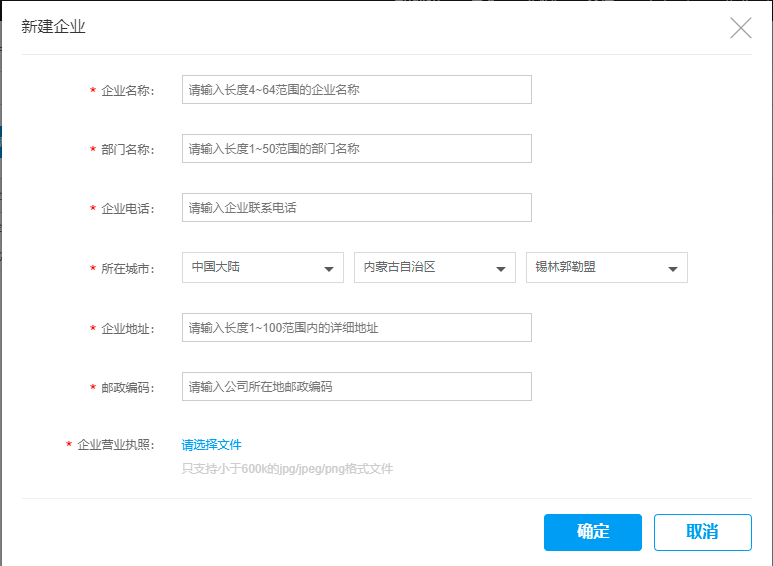Click the jpg/jpeg/png file format hint text
Viewport: 773px width, 566px height.
(x=287, y=469)
